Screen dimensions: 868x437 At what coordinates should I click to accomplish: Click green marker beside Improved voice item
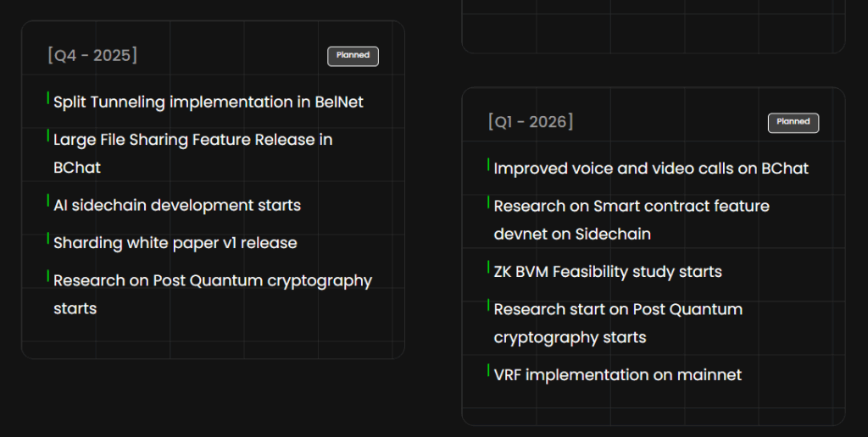[488, 165]
